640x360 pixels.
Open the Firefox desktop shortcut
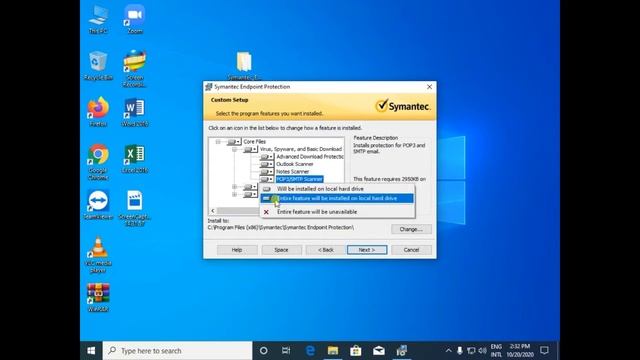(x=98, y=112)
